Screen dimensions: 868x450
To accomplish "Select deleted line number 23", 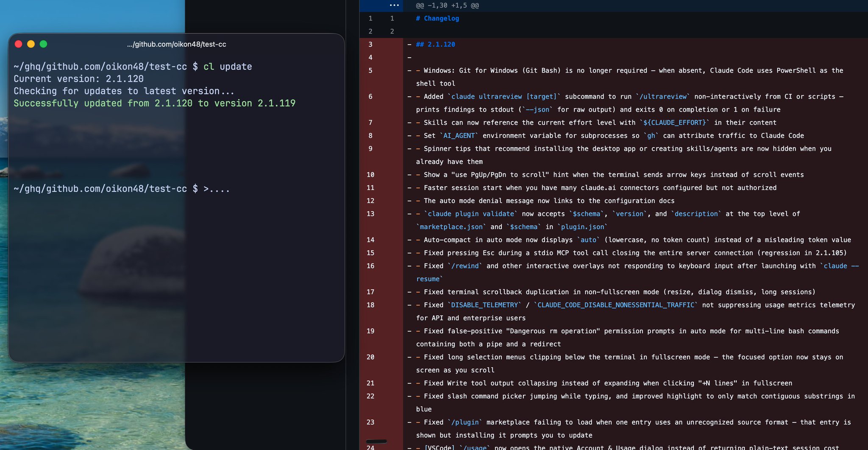I will click(x=370, y=422).
